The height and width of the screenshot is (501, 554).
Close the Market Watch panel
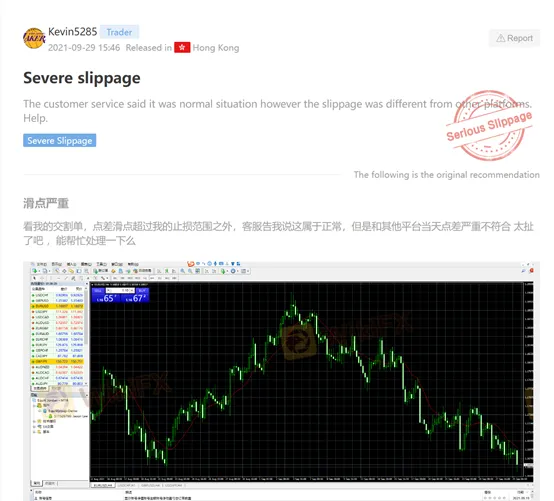(x=87, y=284)
